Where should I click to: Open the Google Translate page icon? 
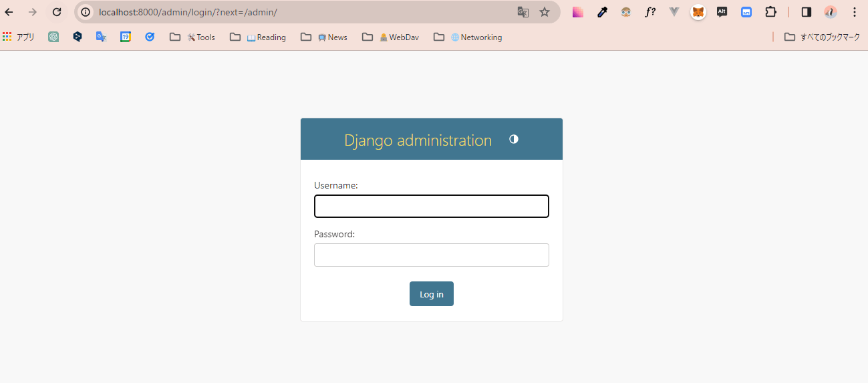pyautogui.click(x=523, y=12)
